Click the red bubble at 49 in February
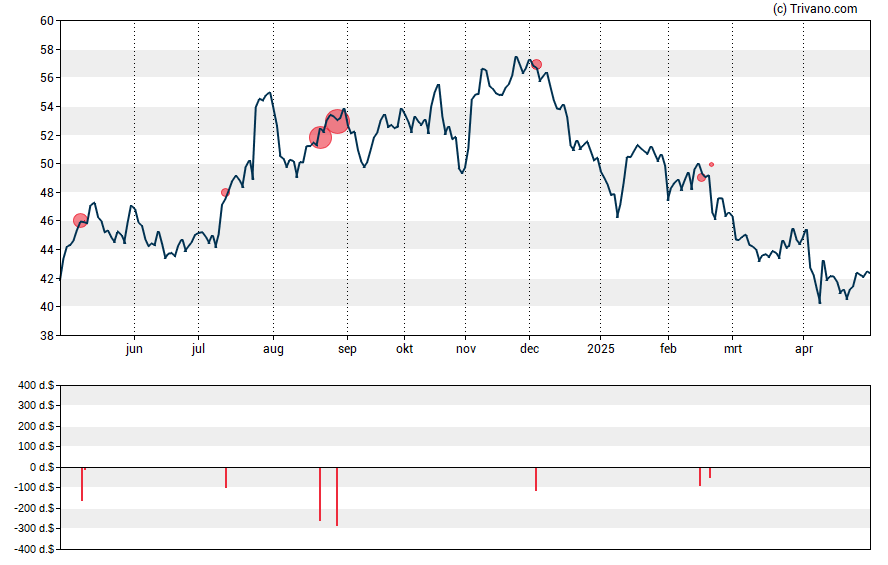This screenshot has height=565, width=888. click(x=701, y=178)
